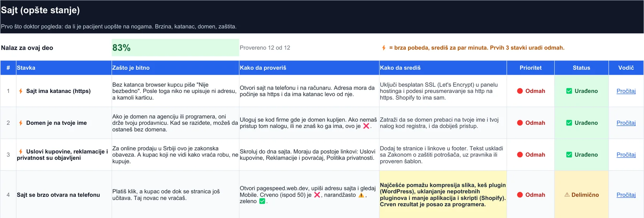
Task: Click the 'Sajt (opšte stanje)' title
Action: click(x=40, y=10)
